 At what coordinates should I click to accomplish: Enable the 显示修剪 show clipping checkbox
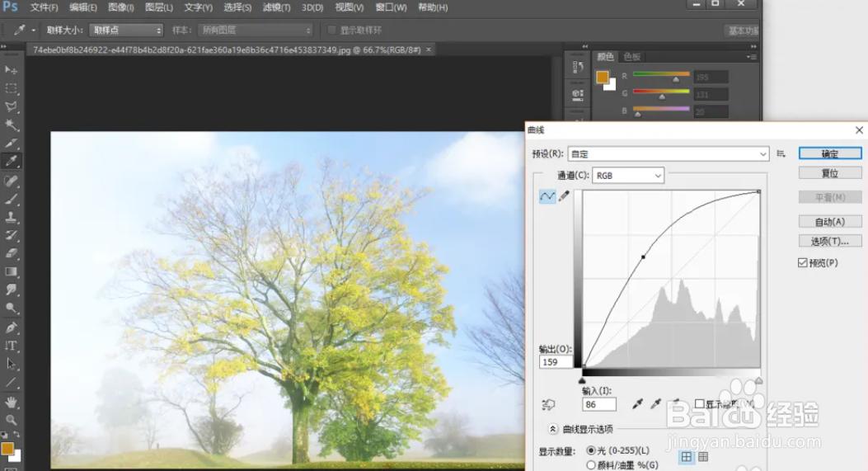click(x=700, y=404)
